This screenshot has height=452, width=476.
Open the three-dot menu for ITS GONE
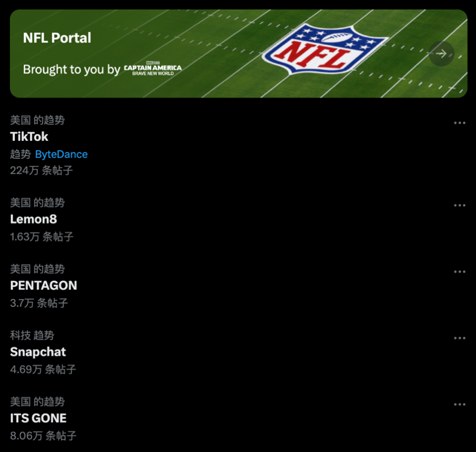pyautogui.click(x=460, y=405)
